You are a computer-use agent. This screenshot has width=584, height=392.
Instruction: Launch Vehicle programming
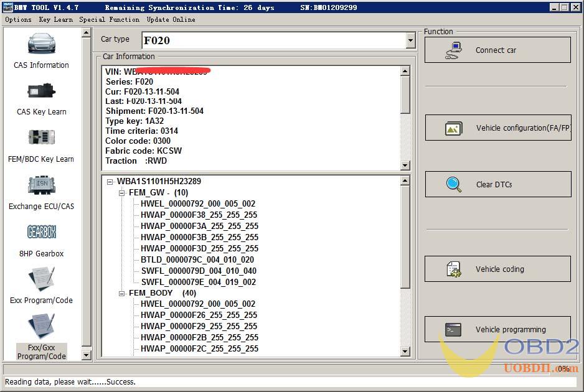[x=497, y=330]
